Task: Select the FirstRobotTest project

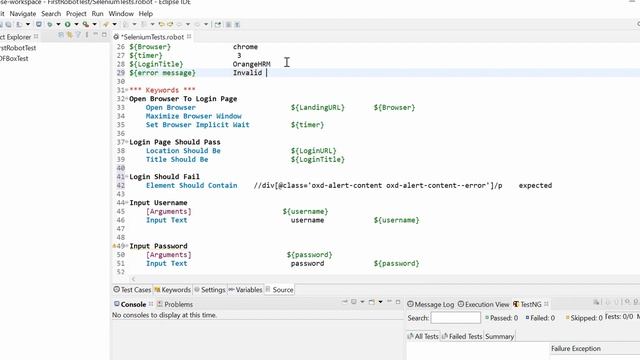Action: [18, 48]
